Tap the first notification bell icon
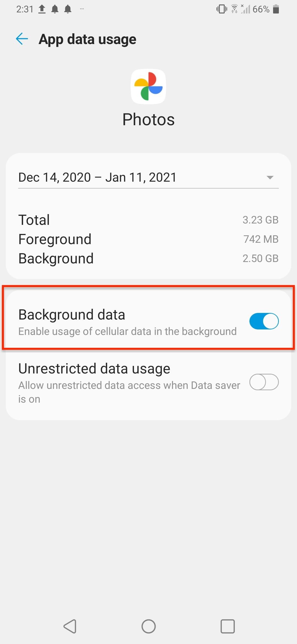This screenshot has width=297, height=644. (55, 9)
